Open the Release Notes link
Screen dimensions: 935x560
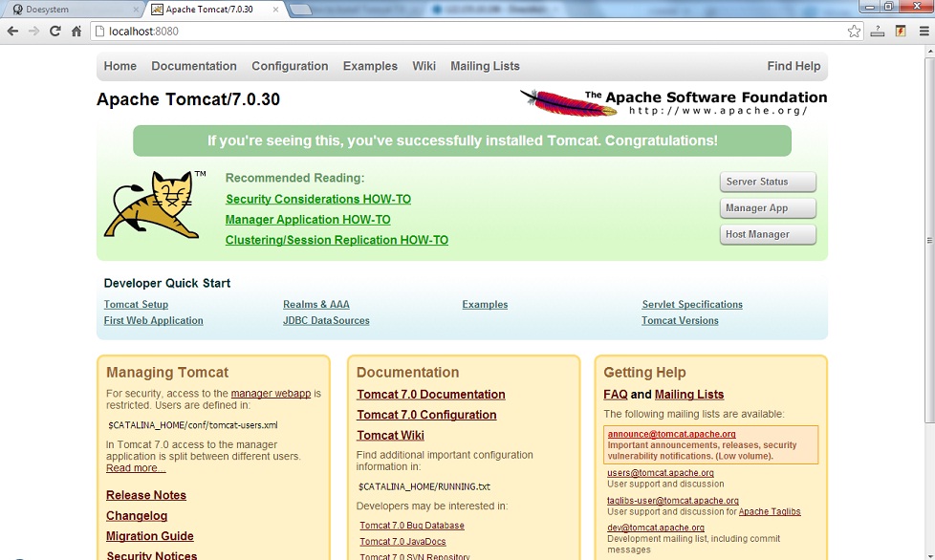146,495
